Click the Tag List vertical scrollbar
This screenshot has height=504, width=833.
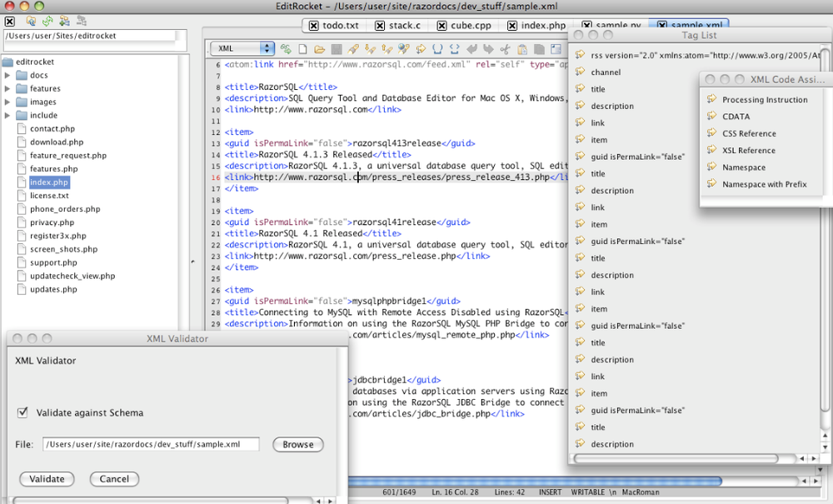point(825,228)
